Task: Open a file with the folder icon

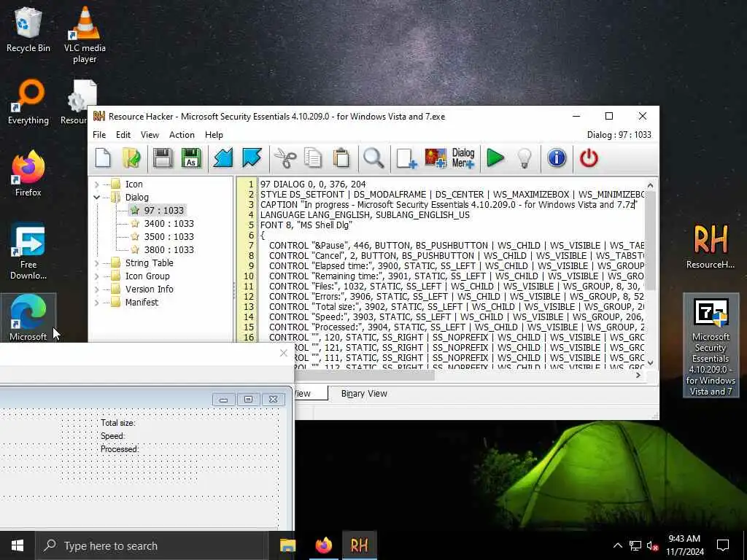Action: [x=131, y=158]
